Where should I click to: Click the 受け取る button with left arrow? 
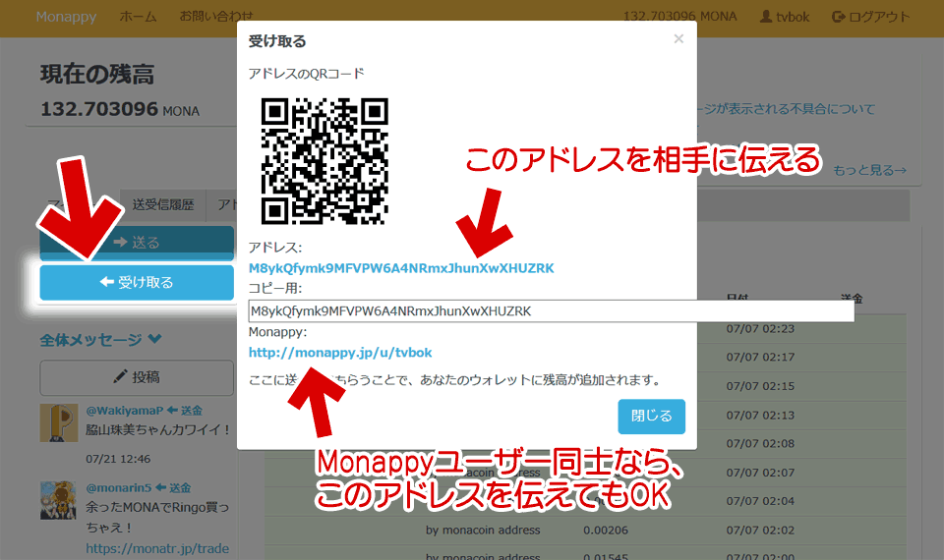(x=137, y=282)
